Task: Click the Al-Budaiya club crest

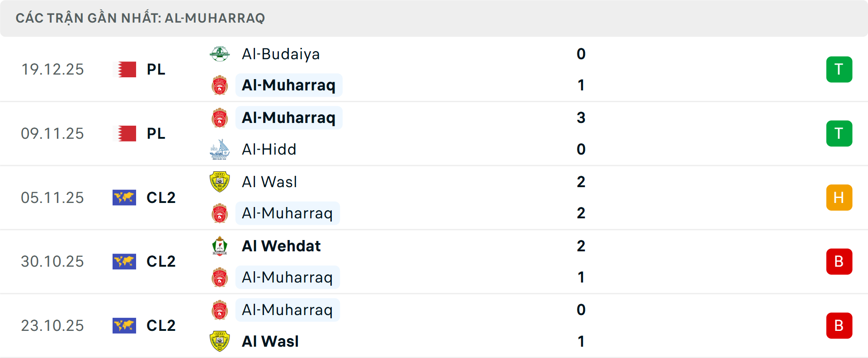Action: click(220, 54)
